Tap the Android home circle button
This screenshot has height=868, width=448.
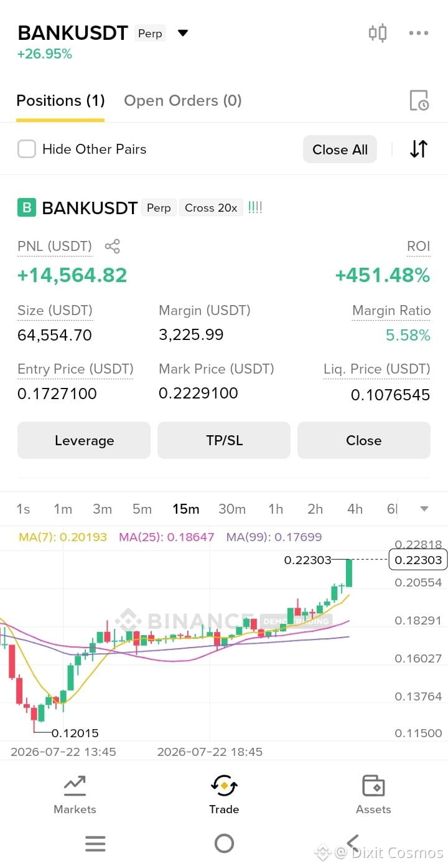tap(224, 844)
